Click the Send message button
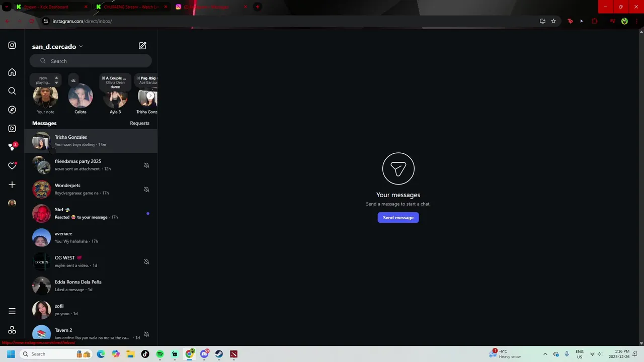 pos(398,218)
